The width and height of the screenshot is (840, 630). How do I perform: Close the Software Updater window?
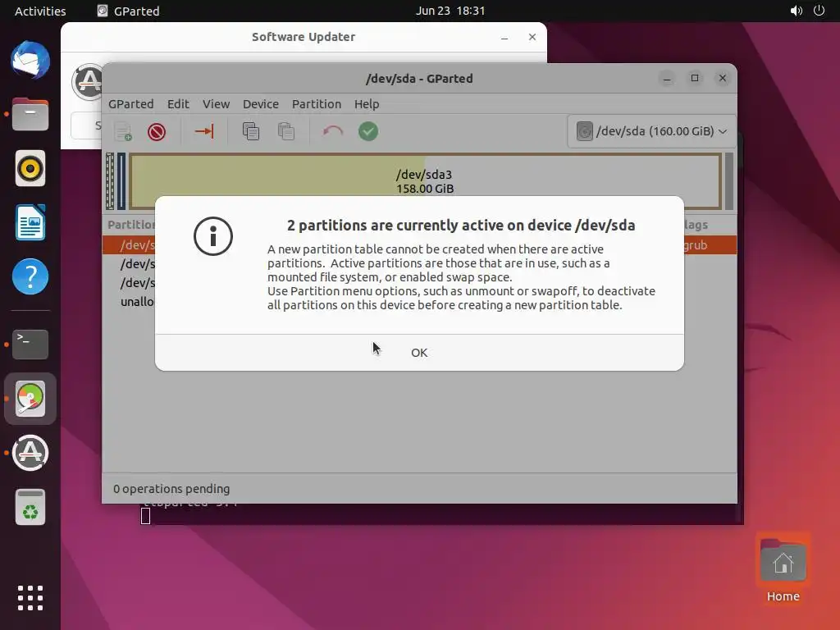point(532,37)
